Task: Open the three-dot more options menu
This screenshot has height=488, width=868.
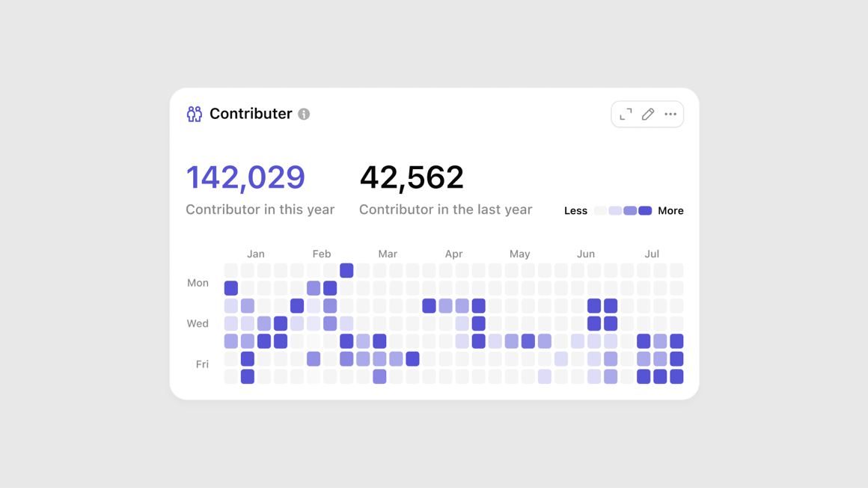Action: [x=670, y=114]
